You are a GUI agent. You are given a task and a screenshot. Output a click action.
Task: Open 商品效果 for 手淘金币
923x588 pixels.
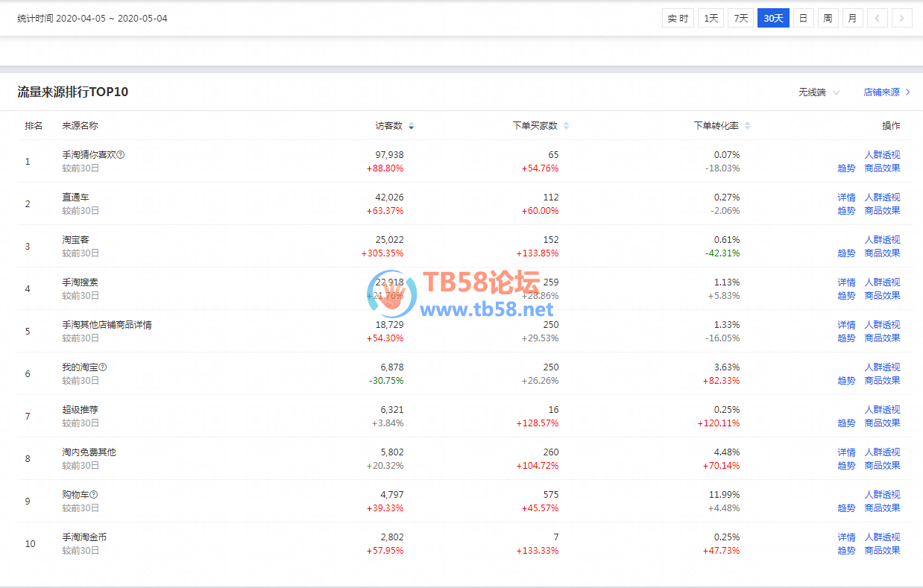coord(882,551)
